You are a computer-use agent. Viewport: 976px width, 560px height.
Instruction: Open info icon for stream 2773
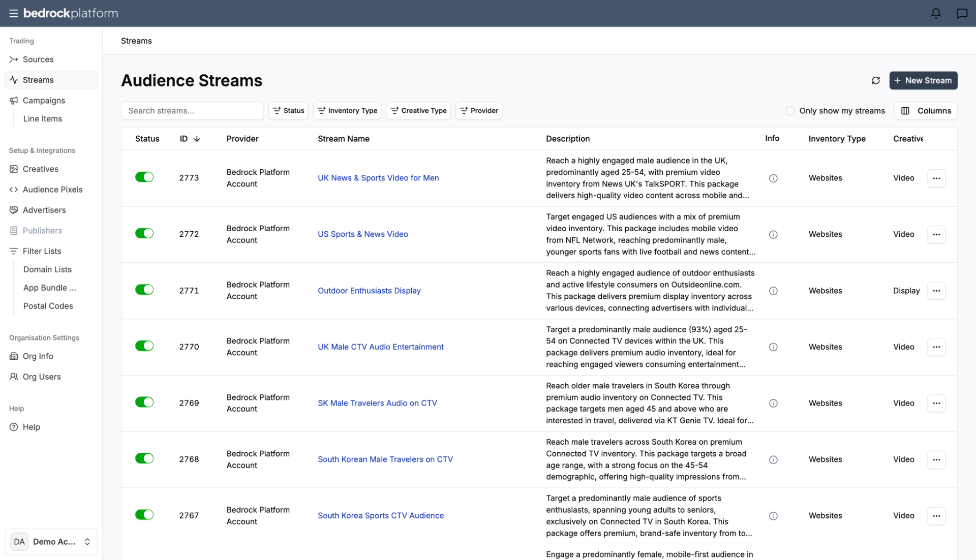point(773,178)
